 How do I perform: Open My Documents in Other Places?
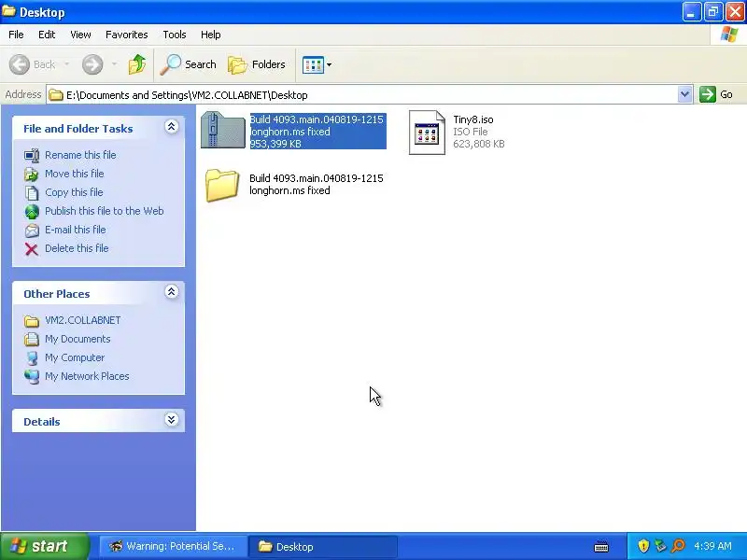(x=78, y=339)
